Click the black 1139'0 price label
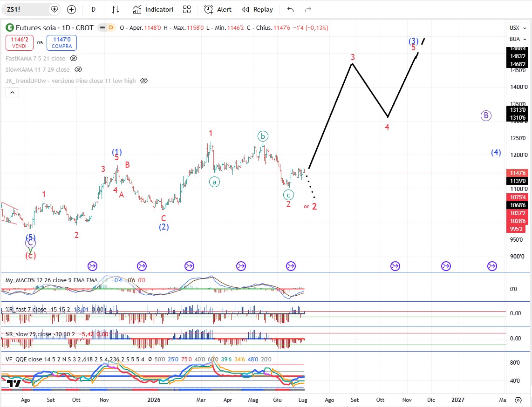The width and height of the screenshot is (532, 407). click(x=517, y=181)
